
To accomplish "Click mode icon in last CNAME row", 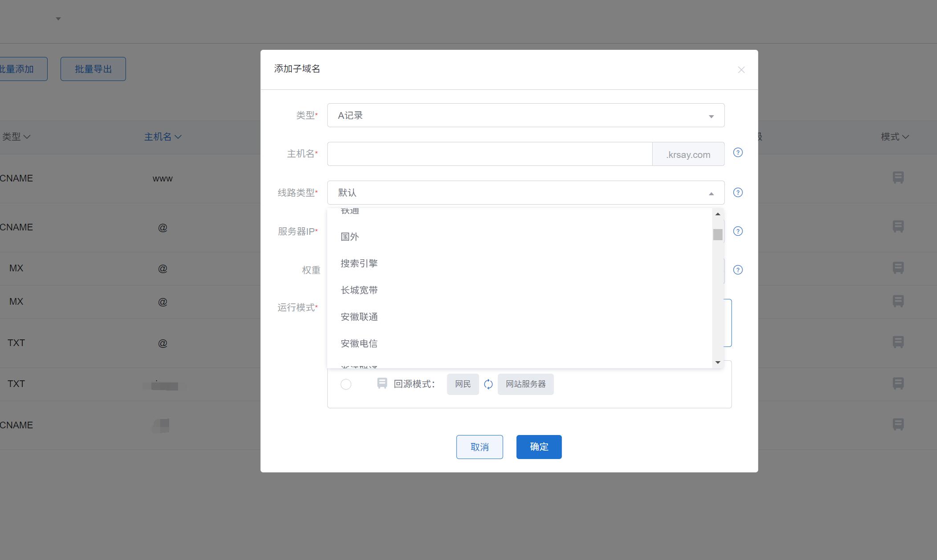I will pyautogui.click(x=898, y=424).
